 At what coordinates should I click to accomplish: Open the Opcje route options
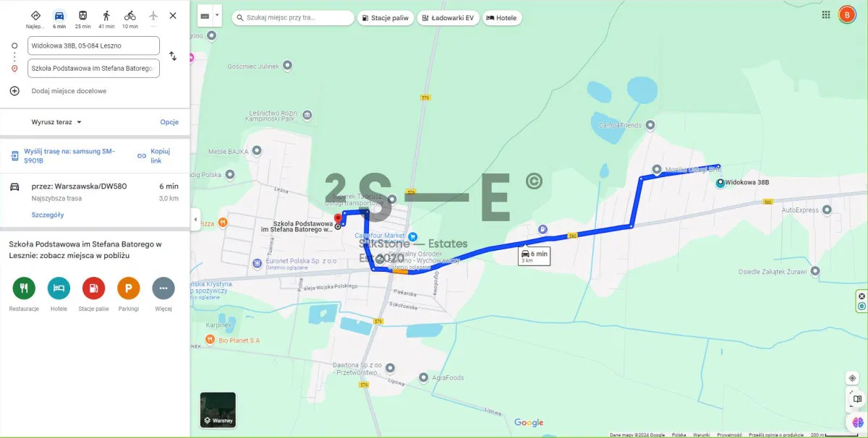169,122
